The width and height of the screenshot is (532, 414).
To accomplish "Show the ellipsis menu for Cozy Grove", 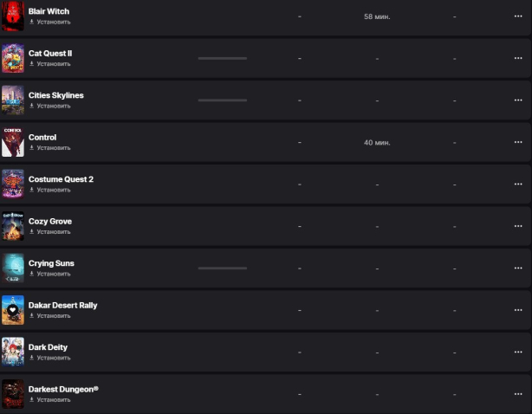I will (518, 226).
